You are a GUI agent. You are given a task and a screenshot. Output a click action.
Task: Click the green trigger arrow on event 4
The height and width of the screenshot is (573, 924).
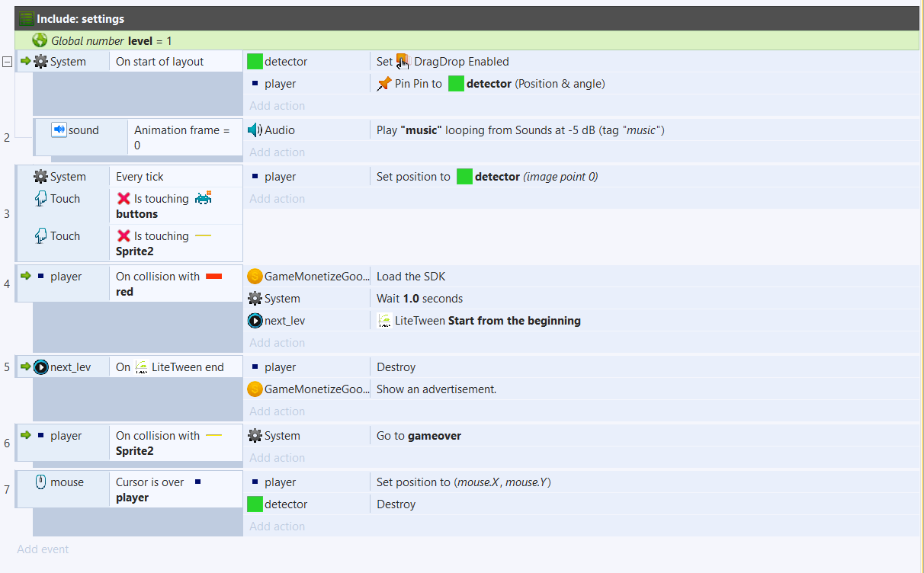point(25,276)
